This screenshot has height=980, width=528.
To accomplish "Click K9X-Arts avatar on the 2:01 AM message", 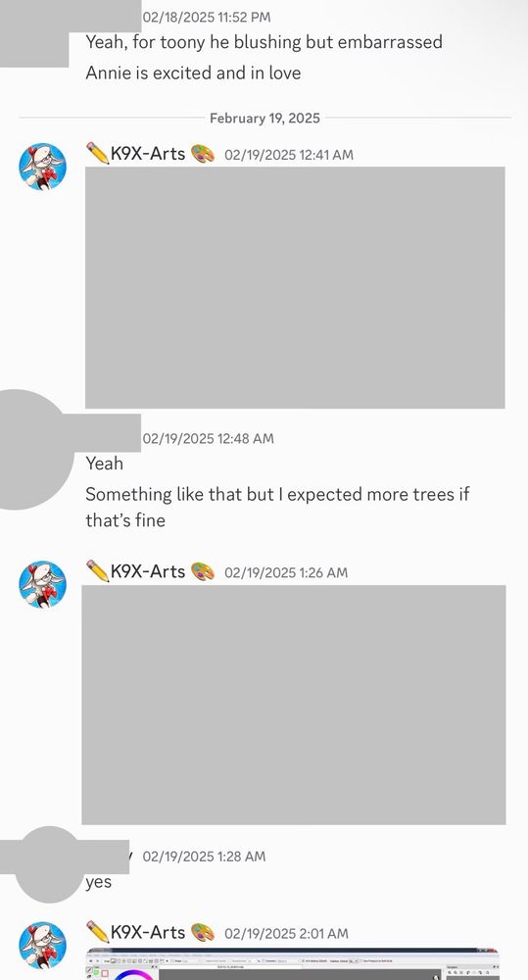I will point(42,945).
